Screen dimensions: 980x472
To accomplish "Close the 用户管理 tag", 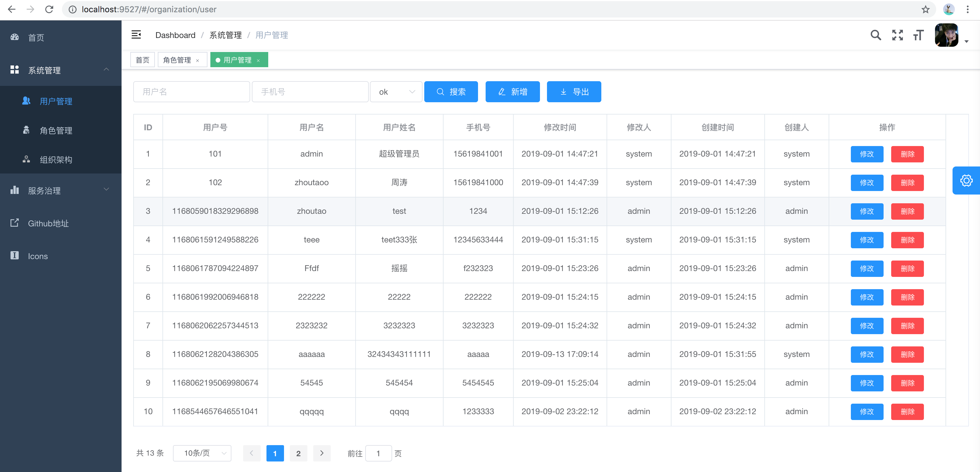I will (258, 60).
